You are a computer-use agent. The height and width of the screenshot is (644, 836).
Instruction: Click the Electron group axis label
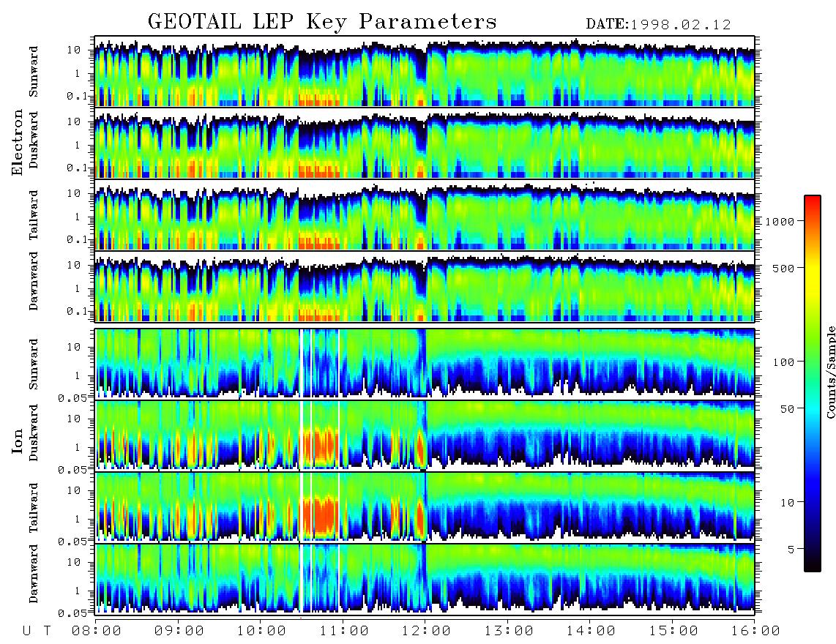tap(18, 142)
